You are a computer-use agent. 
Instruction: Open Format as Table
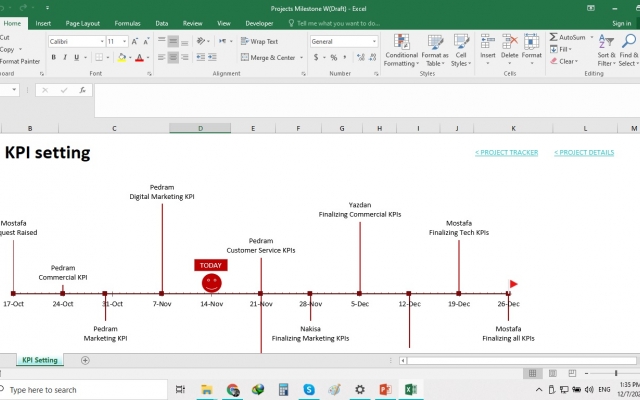(435, 50)
